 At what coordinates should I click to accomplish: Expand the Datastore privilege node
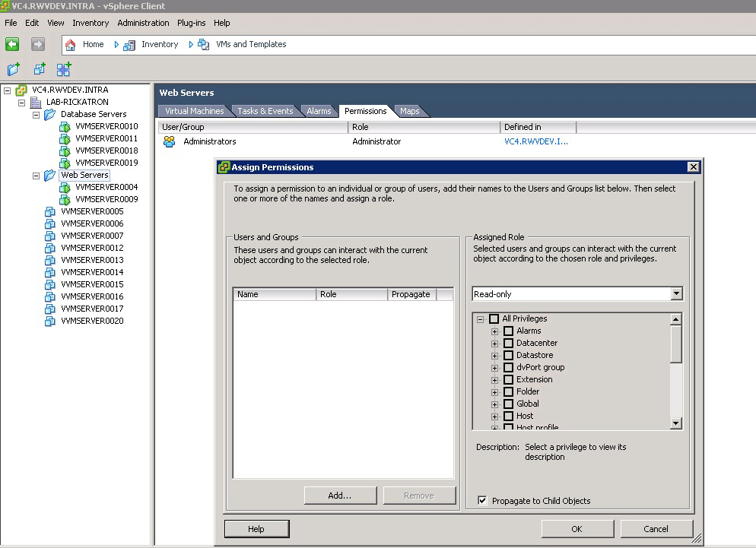coord(494,356)
